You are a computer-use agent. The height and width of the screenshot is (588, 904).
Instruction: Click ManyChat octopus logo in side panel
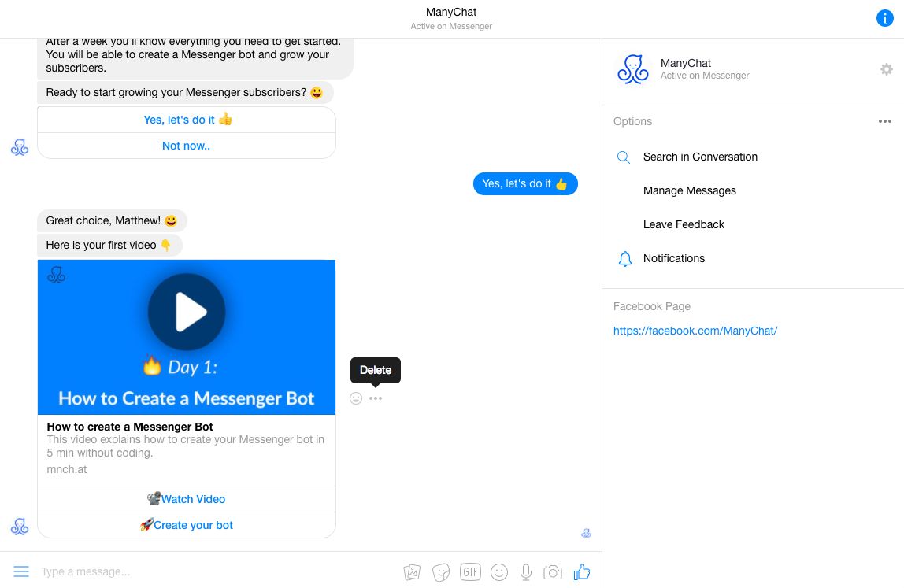click(x=633, y=69)
